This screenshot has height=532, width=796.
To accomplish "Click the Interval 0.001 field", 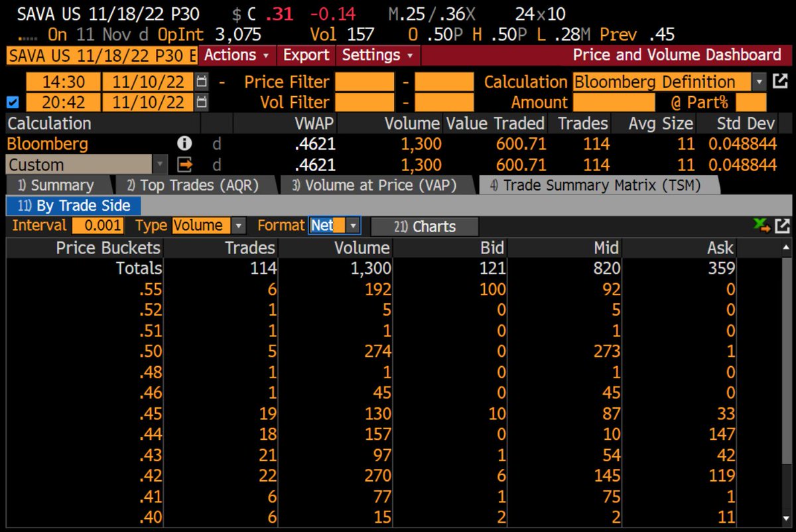I will (98, 226).
